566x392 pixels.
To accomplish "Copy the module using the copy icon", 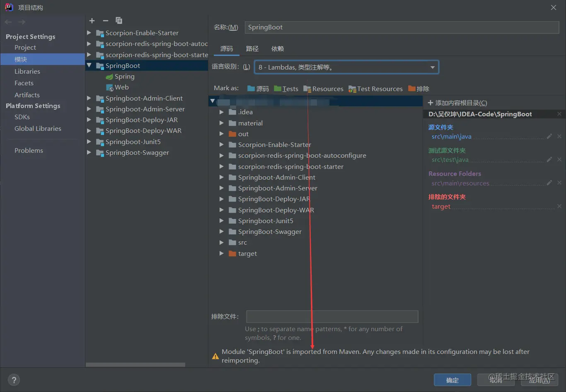I will tap(119, 20).
